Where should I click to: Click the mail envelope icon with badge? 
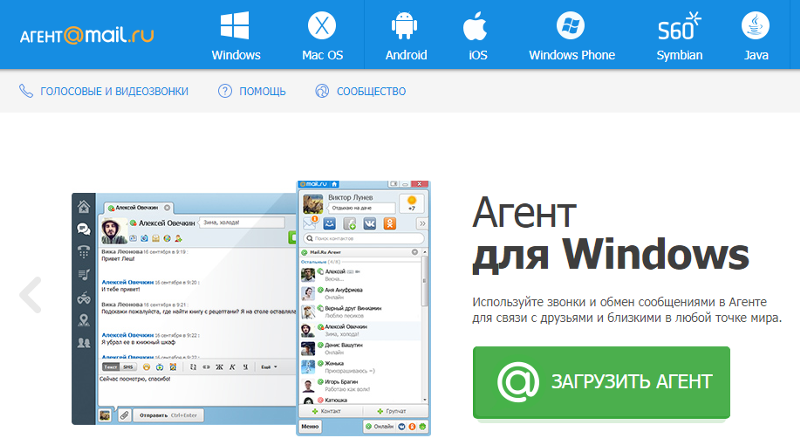pyautogui.click(x=310, y=223)
